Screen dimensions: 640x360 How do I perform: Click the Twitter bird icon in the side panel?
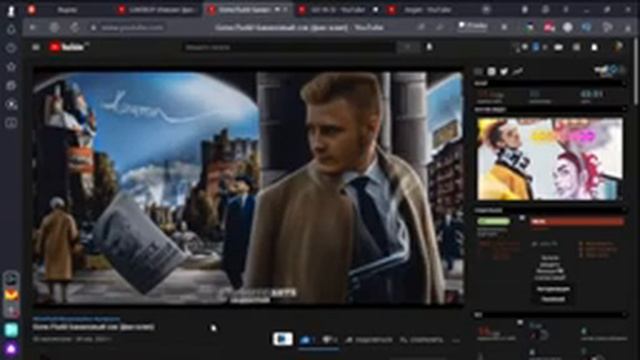pyautogui.click(x=504, y=71)
